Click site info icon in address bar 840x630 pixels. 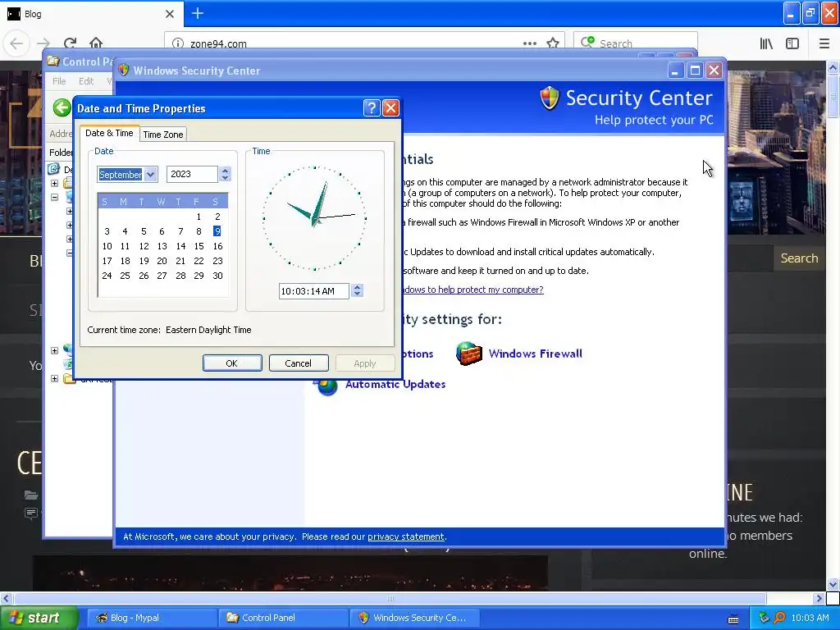click(178, 43)
